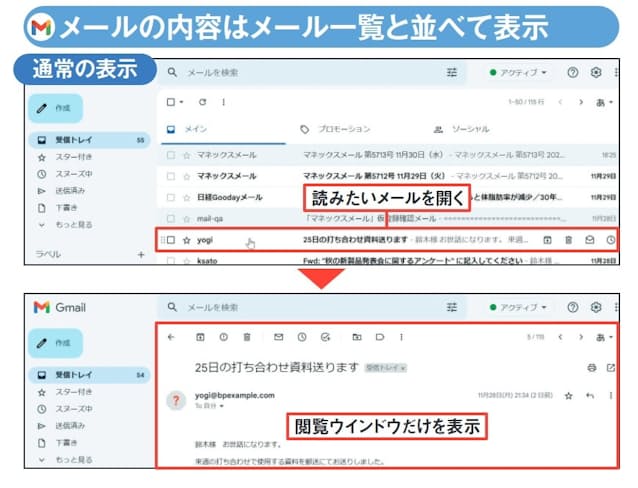This screenshot has width=638, height=488.
Task: Report spam icon in opened email toolbar
Action: [x=224, y=337]
